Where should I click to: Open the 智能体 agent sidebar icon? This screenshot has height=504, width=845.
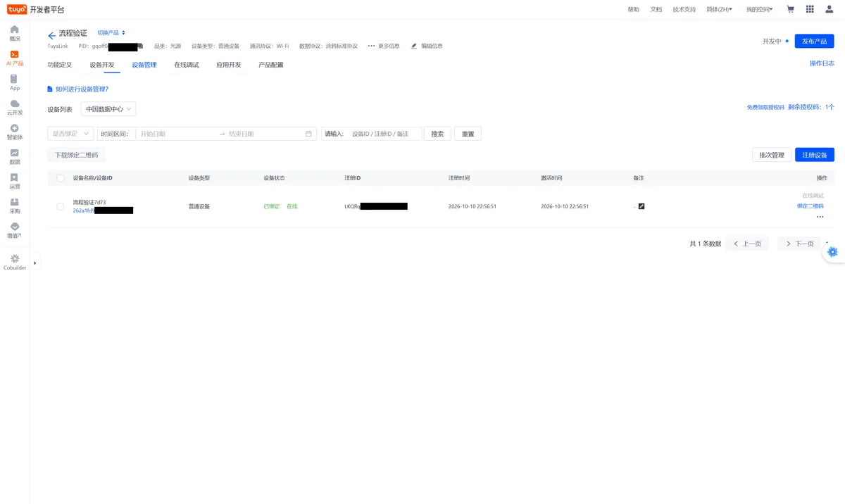(15, 132)
